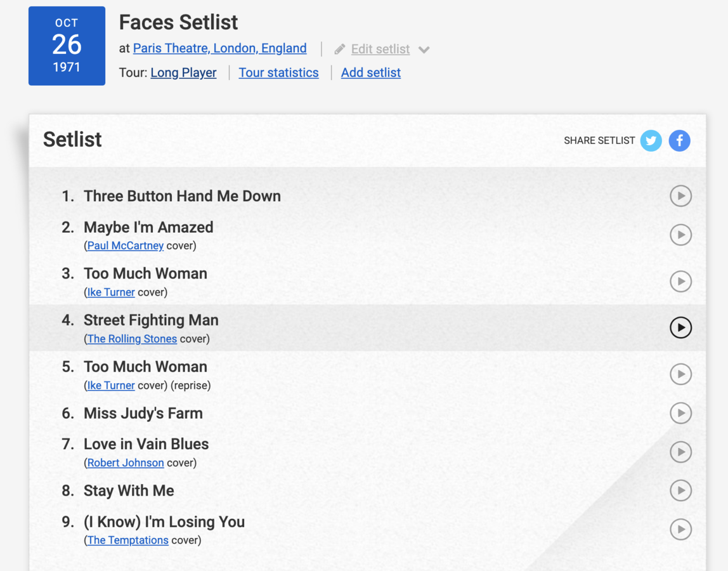728x571 pixels.
Task: Open the Robert Johnson cover link
Action: click(x=125, y=463)
